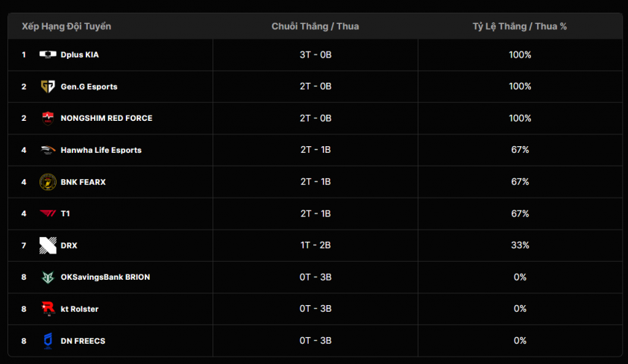Select DRX's 1T - 2B record cell
Viewport: 628px width, 364px height.
click(x=315, y=245)
